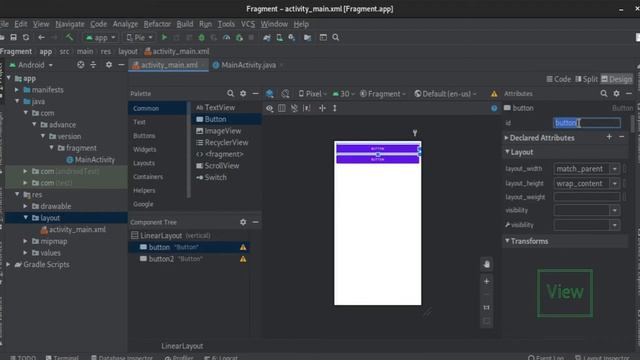Viewport: 640px width, 360px height.
Task: Open the Android project view dropdown
Action: pyautogui.click(x=31, y=65)
